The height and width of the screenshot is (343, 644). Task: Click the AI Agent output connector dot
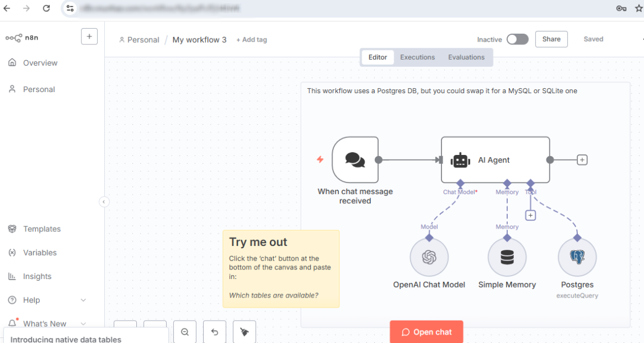[550, 160]
